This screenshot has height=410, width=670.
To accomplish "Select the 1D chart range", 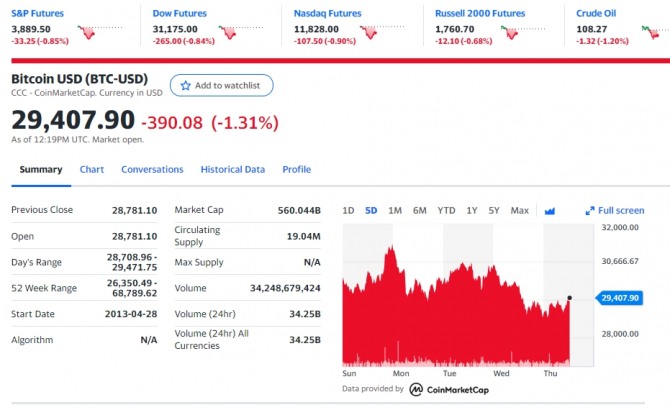I will 348,211.
